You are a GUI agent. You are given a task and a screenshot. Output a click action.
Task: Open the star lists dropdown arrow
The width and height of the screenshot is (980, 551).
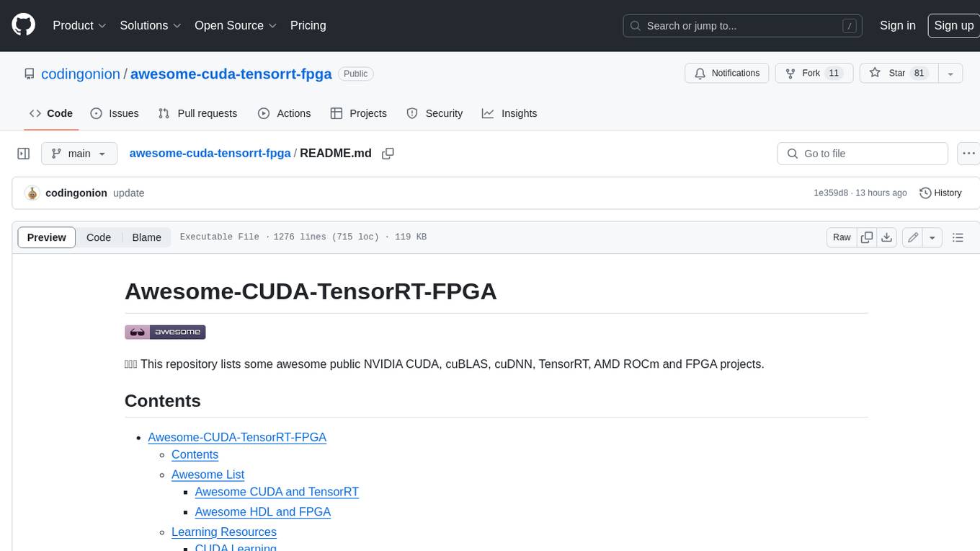pyautogui.click(x=950, y=74)
